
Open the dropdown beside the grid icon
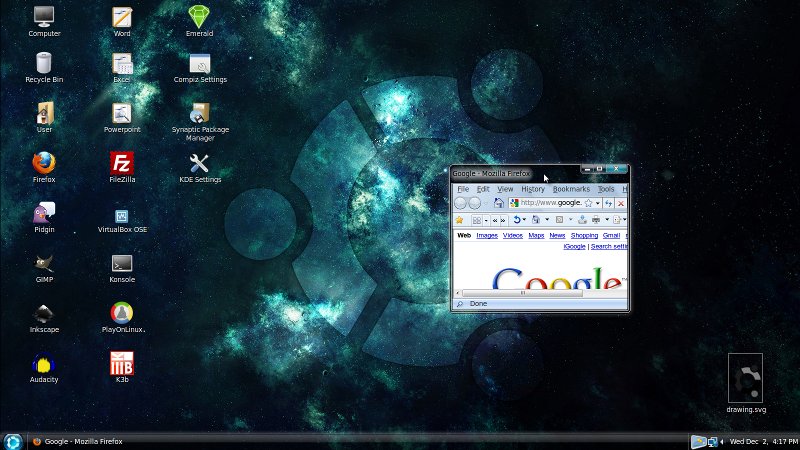(x=486, y=220)
